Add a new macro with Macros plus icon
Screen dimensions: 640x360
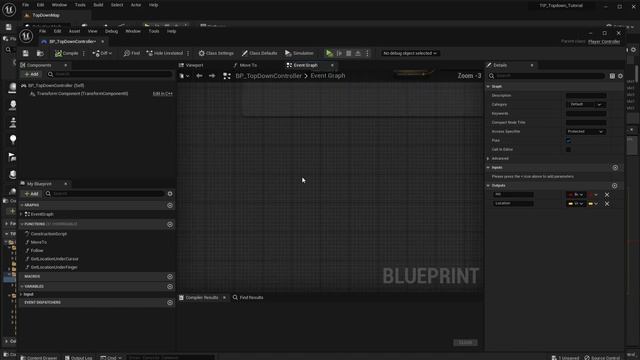coord(170,277)
